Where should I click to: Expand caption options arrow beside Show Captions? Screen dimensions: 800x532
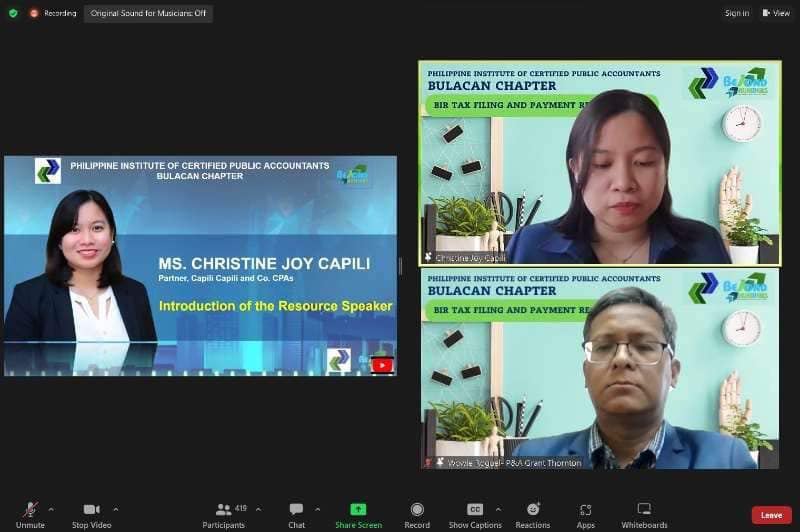[498, 509]
